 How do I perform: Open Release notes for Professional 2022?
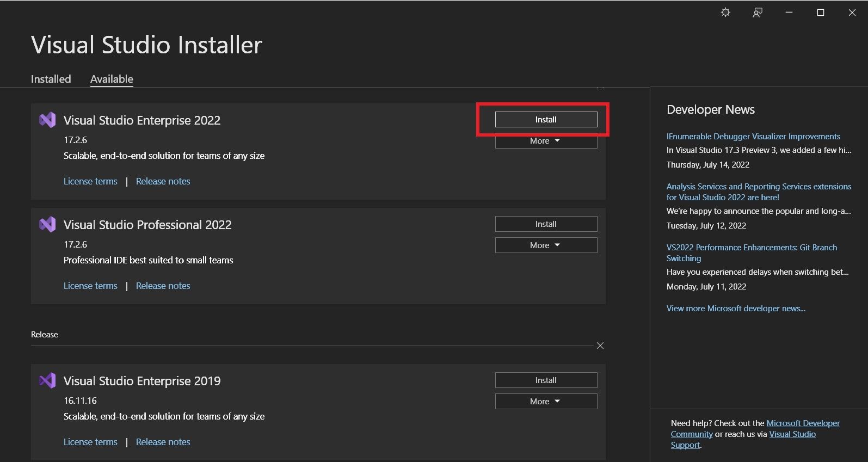click(163, 286)
